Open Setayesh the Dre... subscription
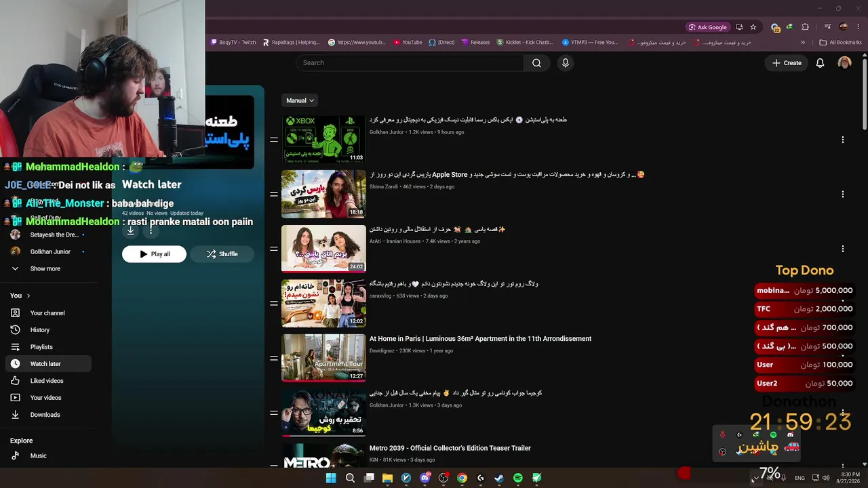Viewport: 868px width, 488px height. [47, 235]
